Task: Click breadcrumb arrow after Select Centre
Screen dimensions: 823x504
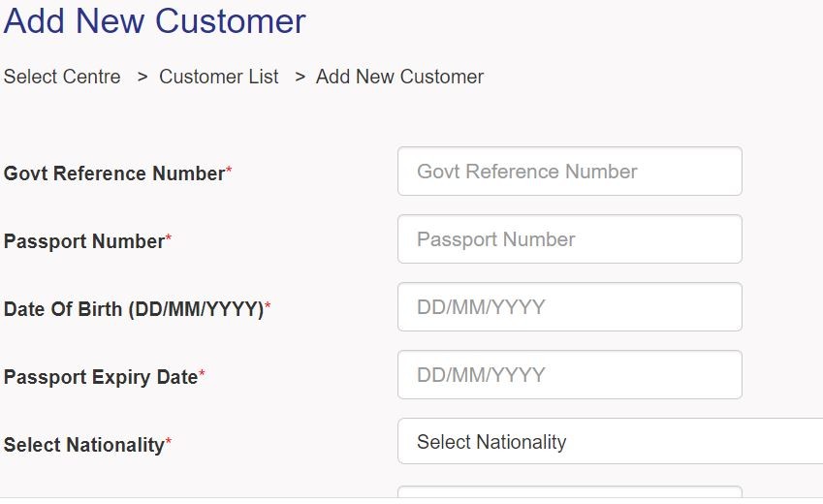Action: (142, 77)
